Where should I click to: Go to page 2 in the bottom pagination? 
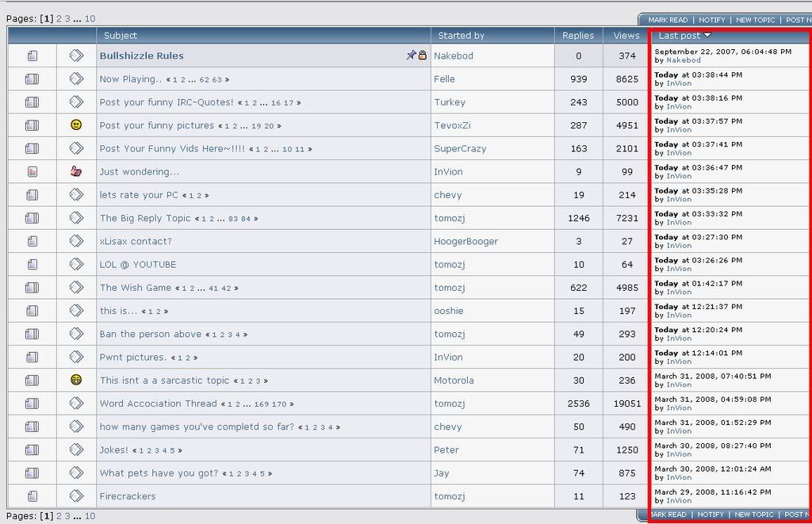pyautogui.click(x=59, y=516)
